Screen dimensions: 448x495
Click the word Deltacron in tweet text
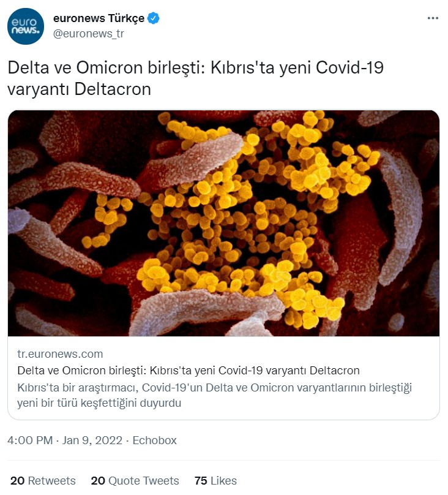(x=112, y=89)
